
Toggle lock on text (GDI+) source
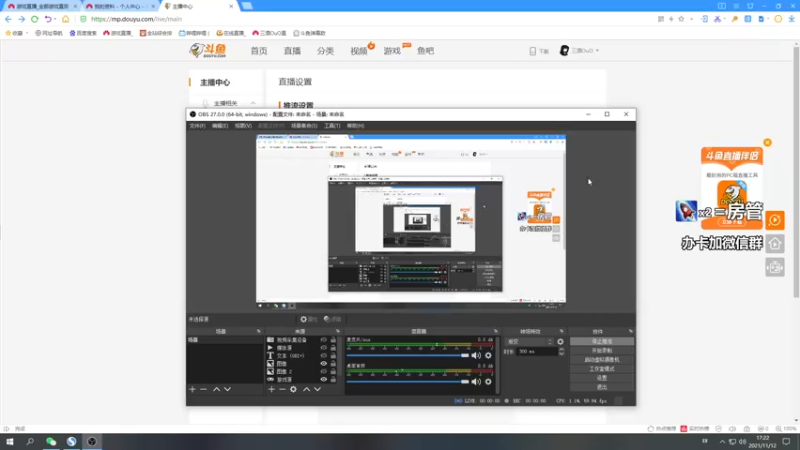(333, 356)
